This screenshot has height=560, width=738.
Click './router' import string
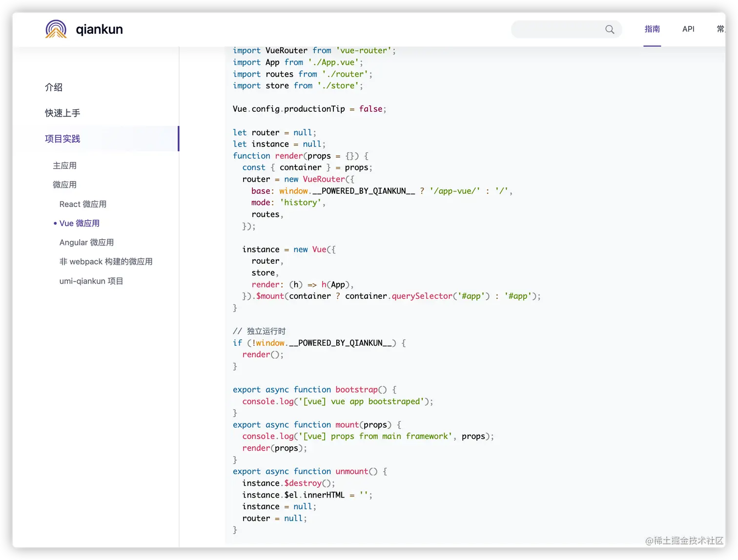[345, 74]
